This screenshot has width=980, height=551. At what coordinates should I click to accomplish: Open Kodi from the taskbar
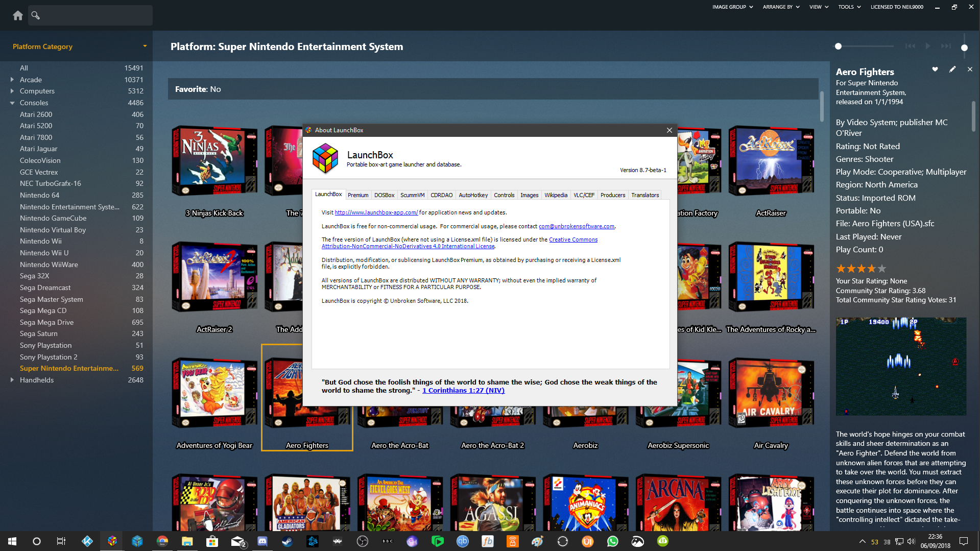tap(87, 541)
